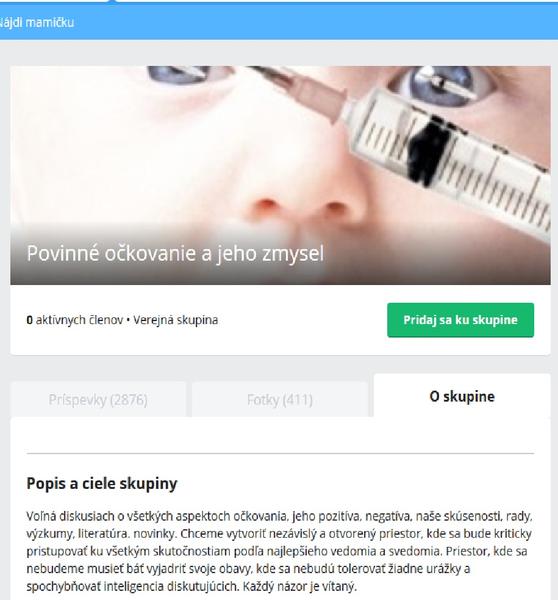Join the group via Pridaj sa ku skupine
Image resolution: width=558 pixels, height=600 pixels.
click(x=460, y=320)
